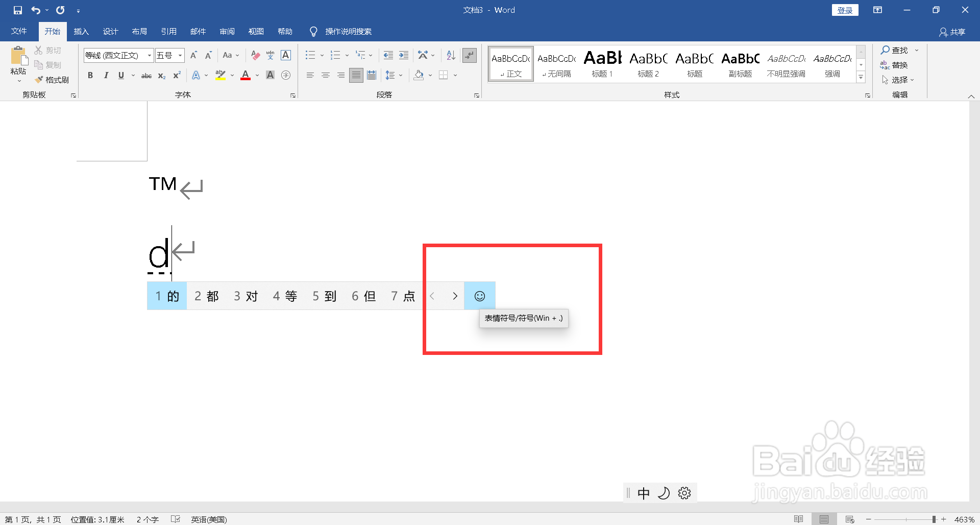Image resolution: width=980 pixels, height=525 pixels.
Task: Apply the red font color swatch
Action: pyautogui.click(x=246, y=76)
